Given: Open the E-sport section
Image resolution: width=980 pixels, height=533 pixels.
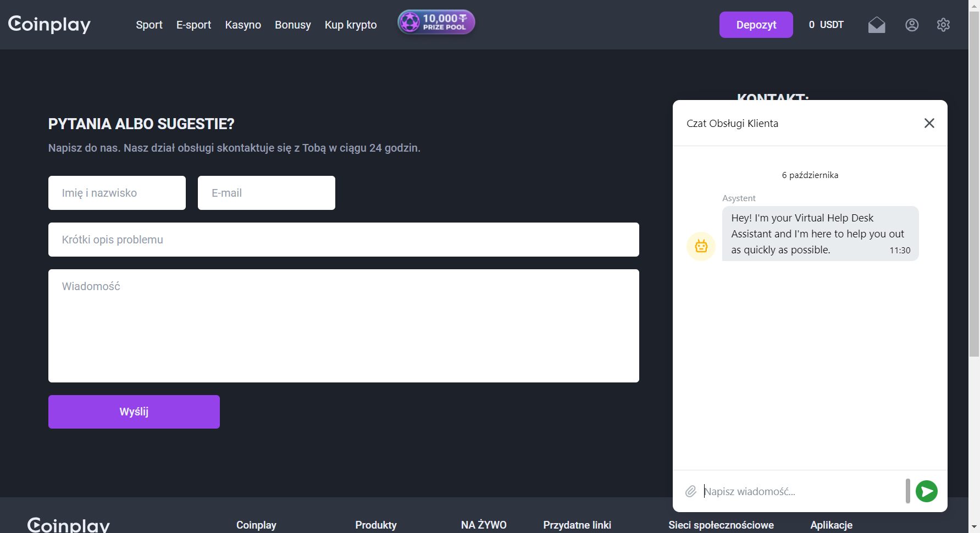Looking at the screenshot, I should tap(193, 25).
